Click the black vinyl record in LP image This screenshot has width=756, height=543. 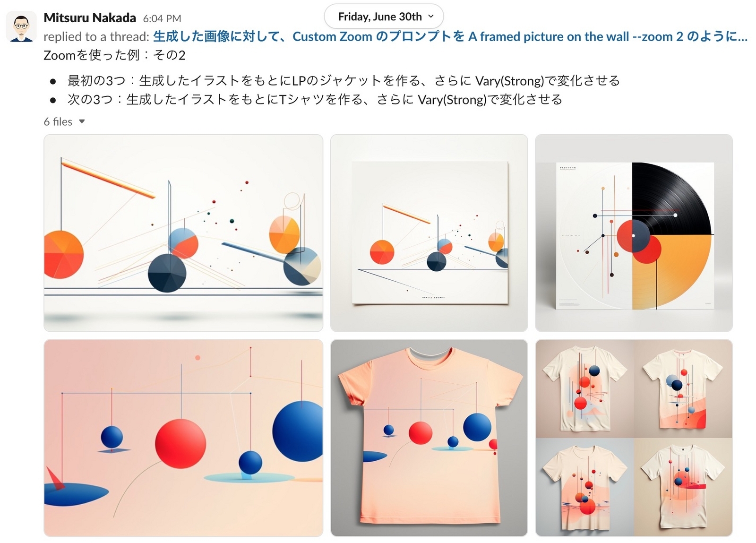pyautogui.click(x=672, y=198)
